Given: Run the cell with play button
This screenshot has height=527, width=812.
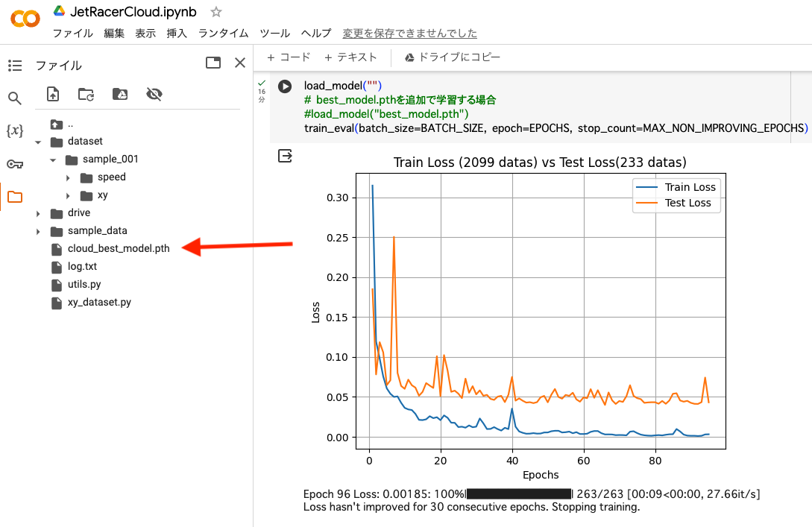Looking at the screenshot, I should 285,86.
